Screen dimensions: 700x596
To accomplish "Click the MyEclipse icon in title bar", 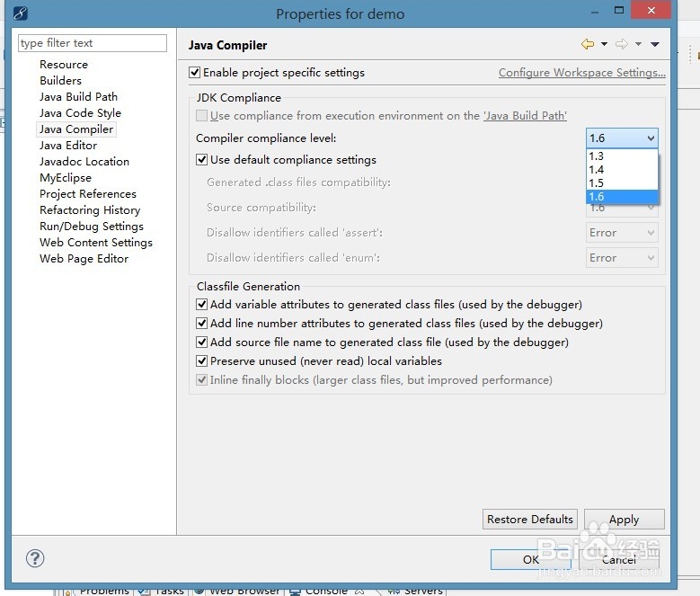I will click(x=20, y=13).
